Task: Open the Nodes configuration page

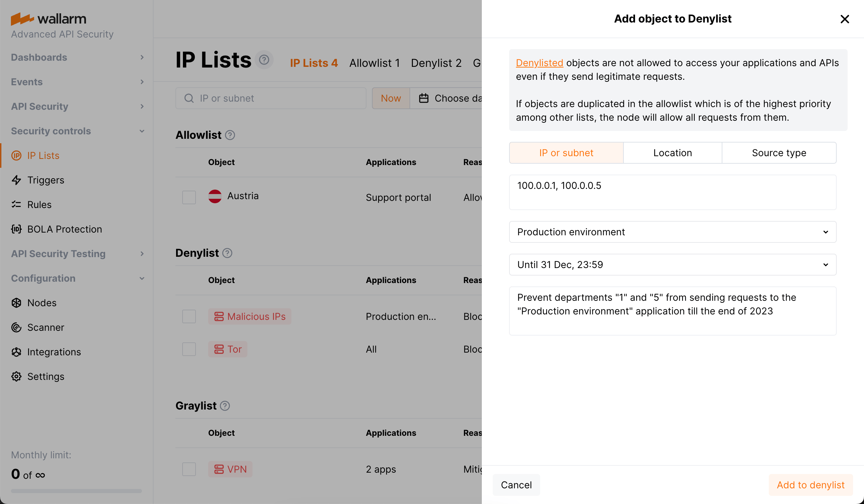Action: [42, 302]
